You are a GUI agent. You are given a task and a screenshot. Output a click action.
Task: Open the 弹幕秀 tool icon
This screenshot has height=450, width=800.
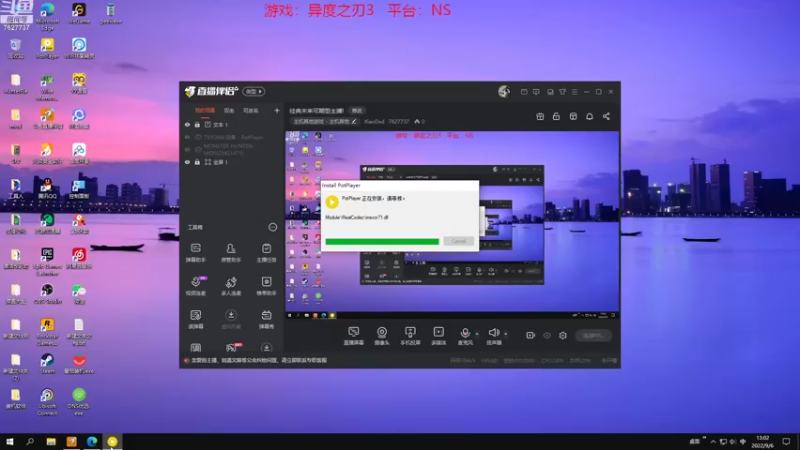(x=266, y=319)
